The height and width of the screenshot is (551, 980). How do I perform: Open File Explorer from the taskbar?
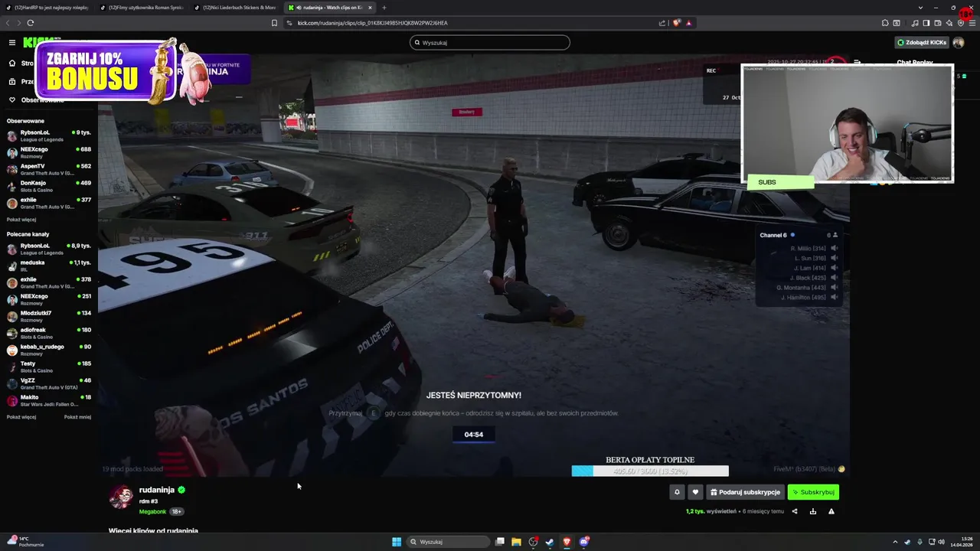click(516, 542)
